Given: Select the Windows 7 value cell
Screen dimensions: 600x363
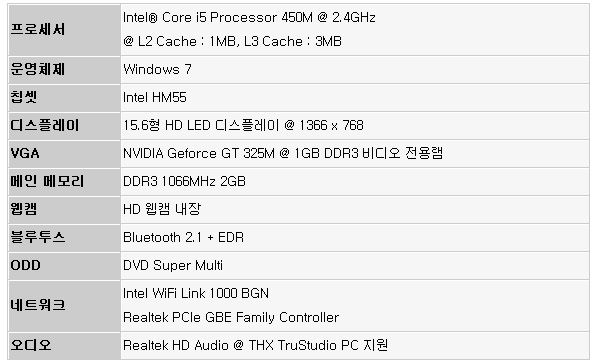Looking at the screenshot, I should click(x=355, y=70).
